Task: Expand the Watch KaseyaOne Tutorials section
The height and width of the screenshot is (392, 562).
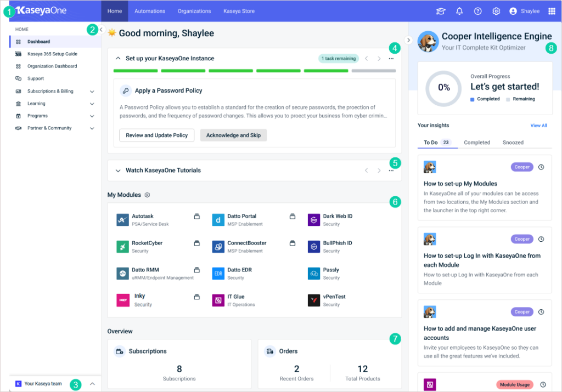Action: coord(118,171)
